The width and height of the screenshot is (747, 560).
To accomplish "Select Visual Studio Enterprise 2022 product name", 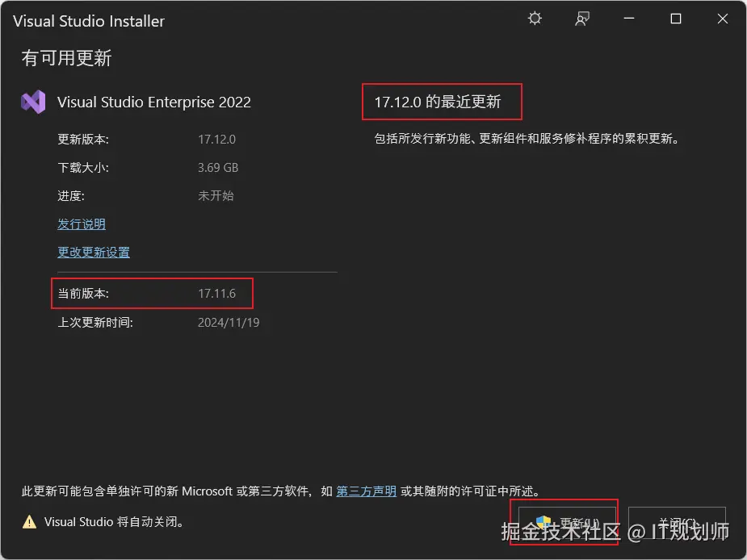I will (x=154, y=102).
